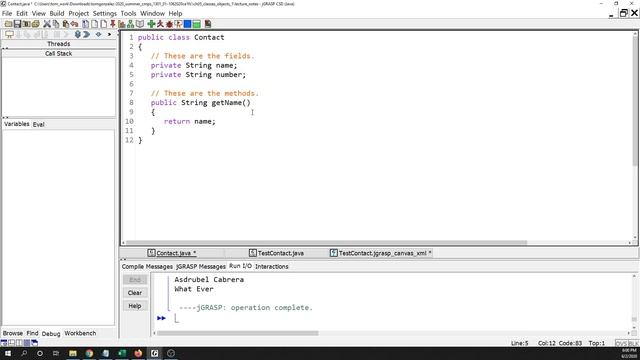The height and width of the screenshot is (360, 640).
Task: Select the Run I/O tab
Action: 240,266
